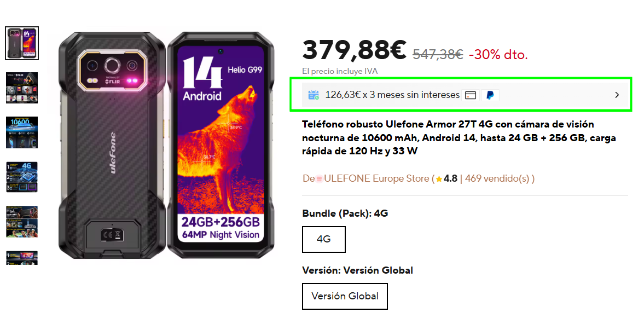
Task: Select the first product thumbnail
Action: tap(22, 43)
